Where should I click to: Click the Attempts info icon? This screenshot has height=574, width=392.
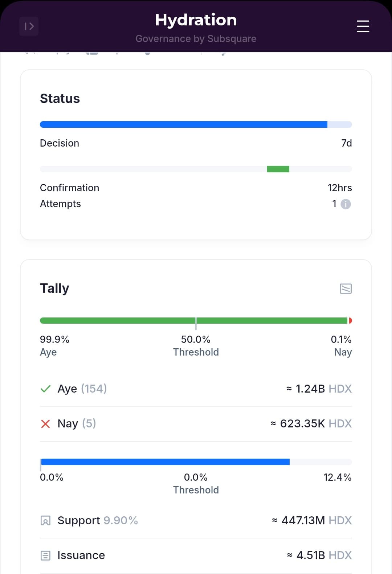346,204
